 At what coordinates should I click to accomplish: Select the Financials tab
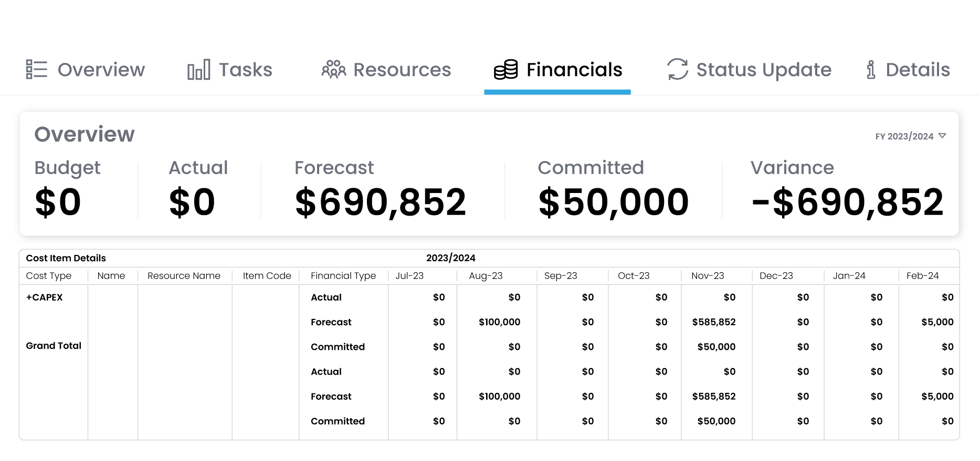click(558, 70)
